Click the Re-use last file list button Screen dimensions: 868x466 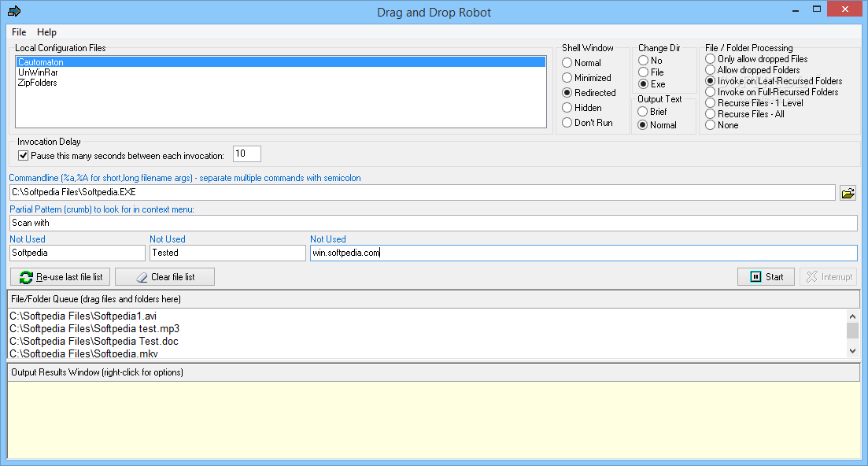[61, 277]
